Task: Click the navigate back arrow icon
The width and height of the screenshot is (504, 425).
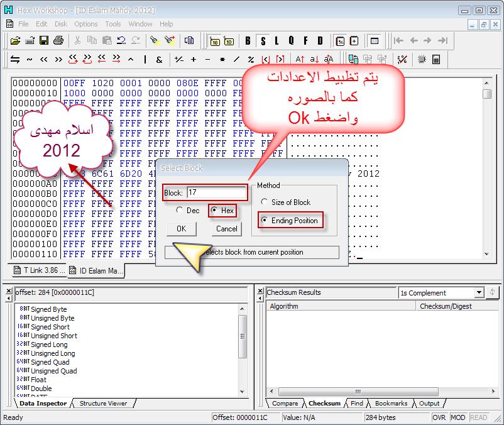Action: [414, 40]
